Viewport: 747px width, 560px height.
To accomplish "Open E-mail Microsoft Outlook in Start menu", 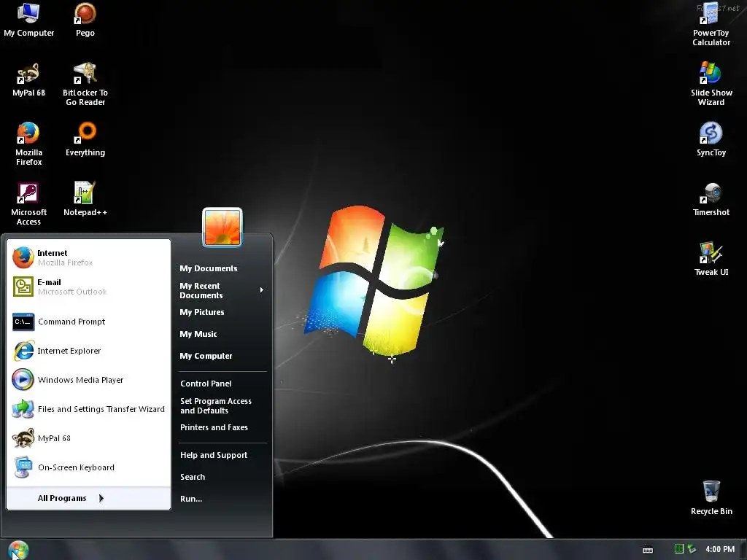I will coord(88,287).
